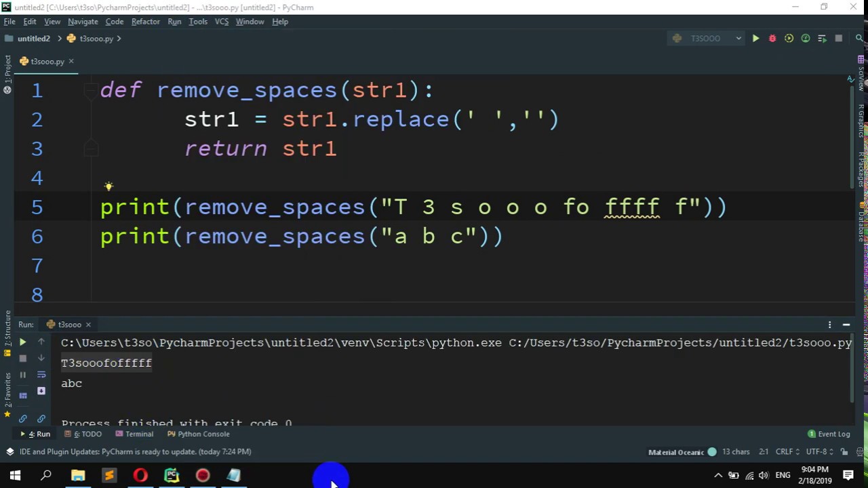
Task: Open the Help menu
Action: [x=280, y=22]
